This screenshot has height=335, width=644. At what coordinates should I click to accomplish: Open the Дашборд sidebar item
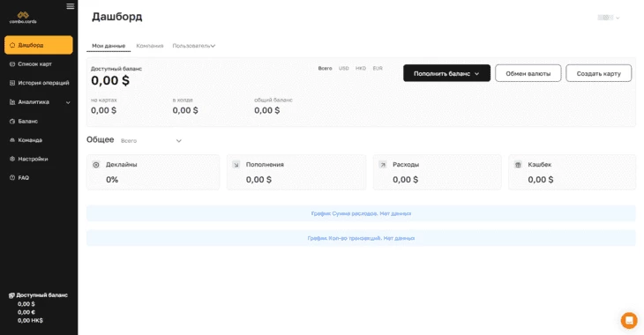point(39,45)
